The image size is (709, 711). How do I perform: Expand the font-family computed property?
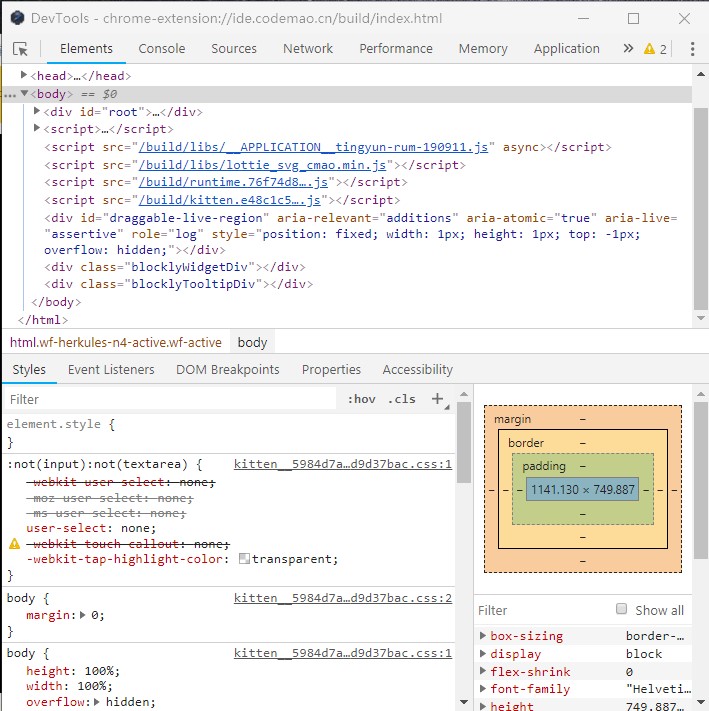tap(483, 688)
